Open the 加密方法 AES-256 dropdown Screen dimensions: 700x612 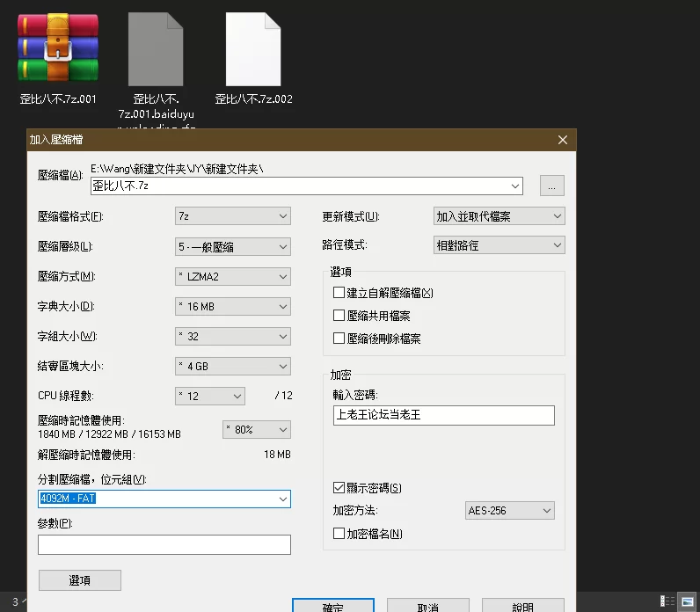(x=509, y=511)
